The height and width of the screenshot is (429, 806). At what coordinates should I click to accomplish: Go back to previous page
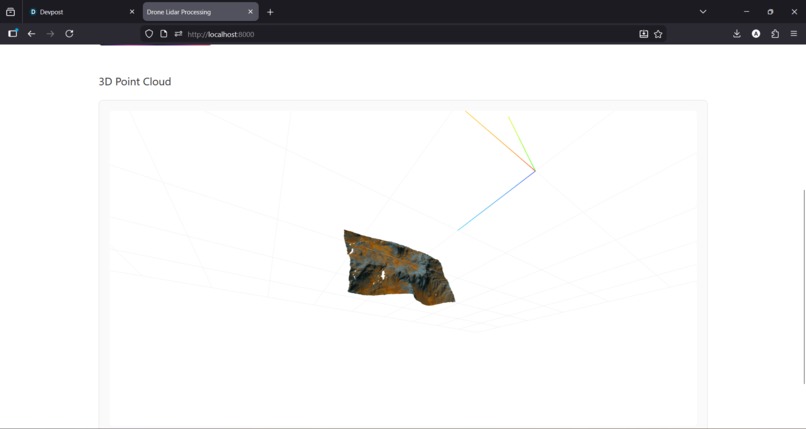[x=31, y=34]
